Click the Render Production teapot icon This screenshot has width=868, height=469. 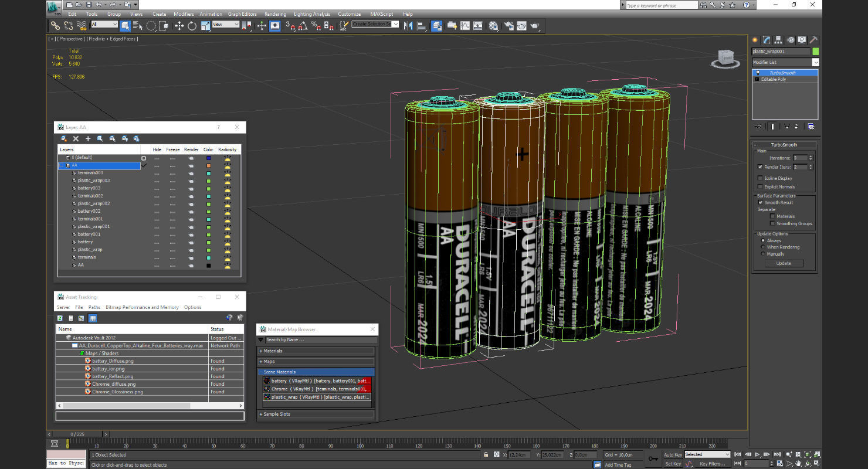(x=534, y=26)
